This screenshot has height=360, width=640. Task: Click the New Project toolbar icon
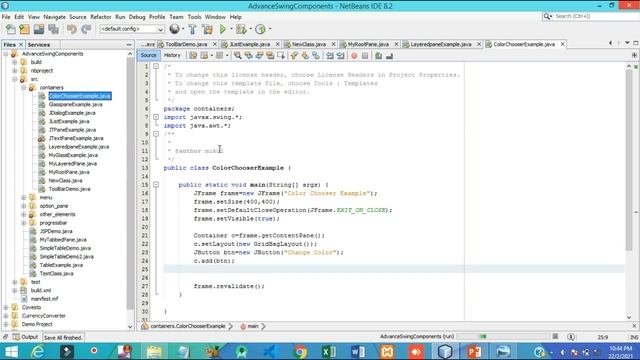[x=24, y=29]
